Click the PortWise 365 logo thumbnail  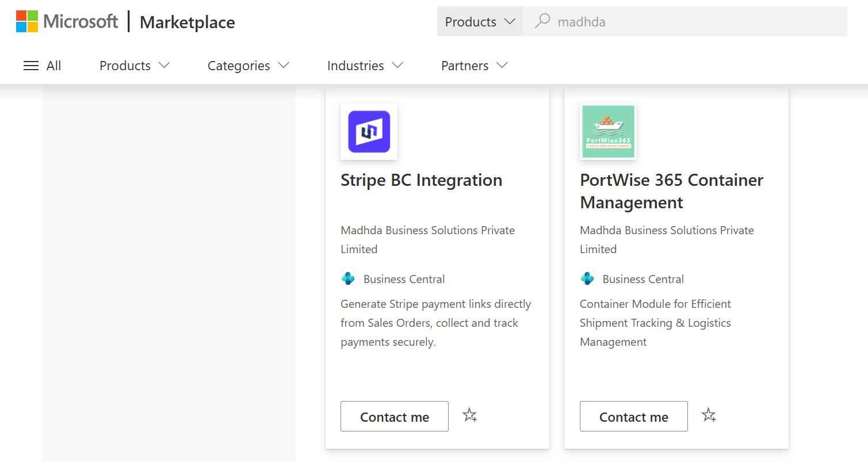608,132
